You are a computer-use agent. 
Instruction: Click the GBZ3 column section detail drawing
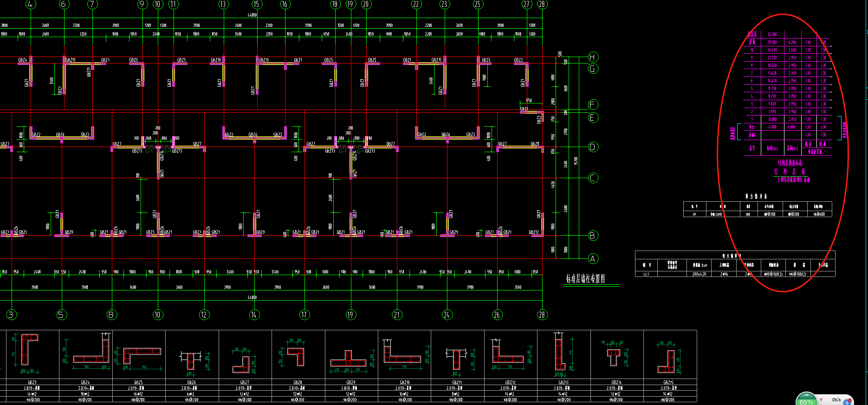click(29, 350)
